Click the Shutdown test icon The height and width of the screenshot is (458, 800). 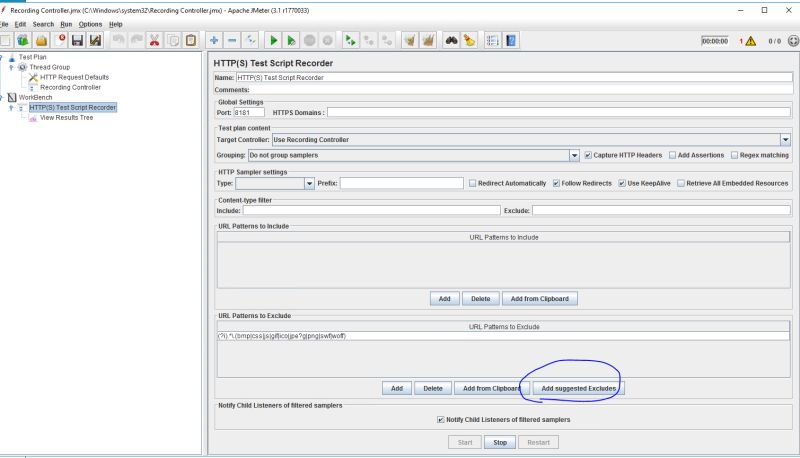pyautogui.click(x=328, y=40)
